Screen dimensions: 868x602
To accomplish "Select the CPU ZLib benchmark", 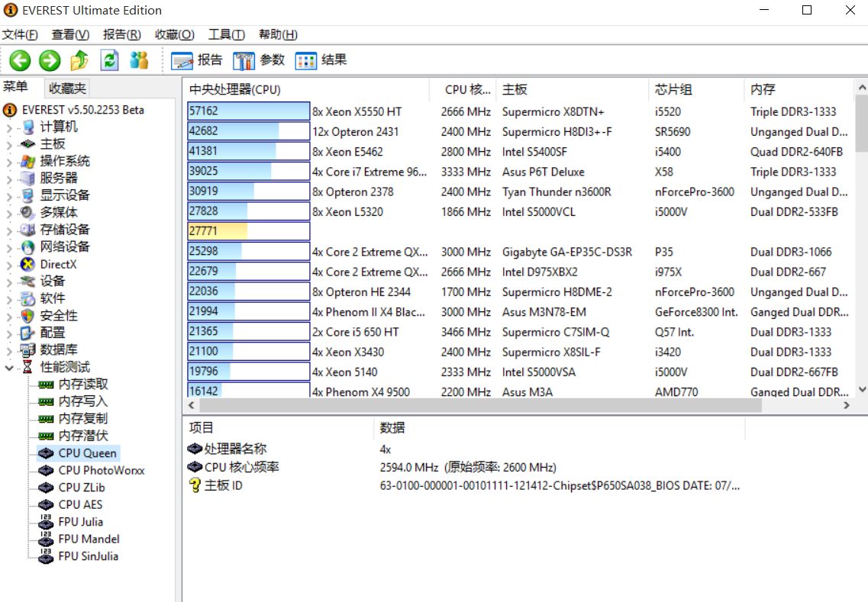I will coord(82,488).
